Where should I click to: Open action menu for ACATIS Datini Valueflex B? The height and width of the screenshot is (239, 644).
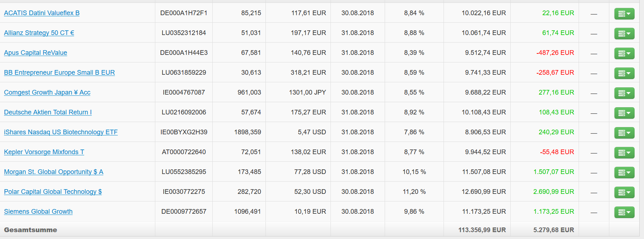pyautogui.click(x=624, y=14)
